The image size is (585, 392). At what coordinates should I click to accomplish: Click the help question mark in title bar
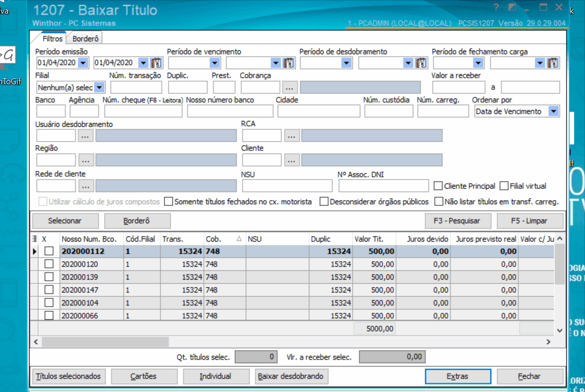click(496, 8)
